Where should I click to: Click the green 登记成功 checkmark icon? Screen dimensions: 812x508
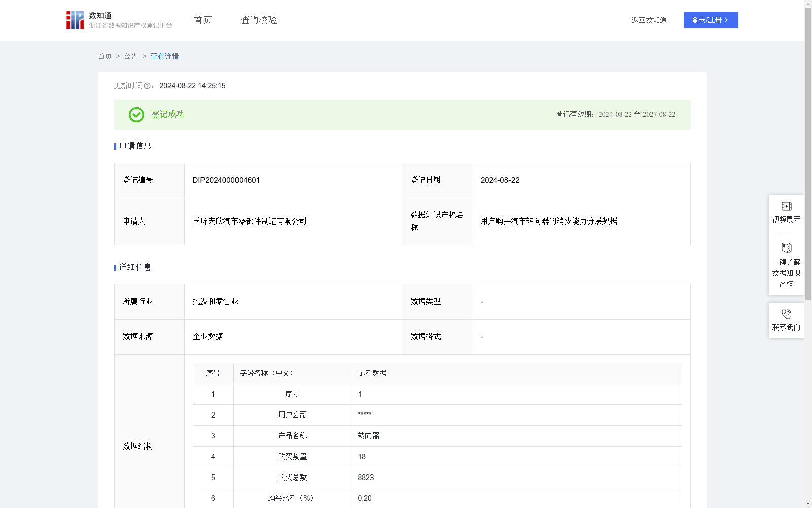click(137, 115)
